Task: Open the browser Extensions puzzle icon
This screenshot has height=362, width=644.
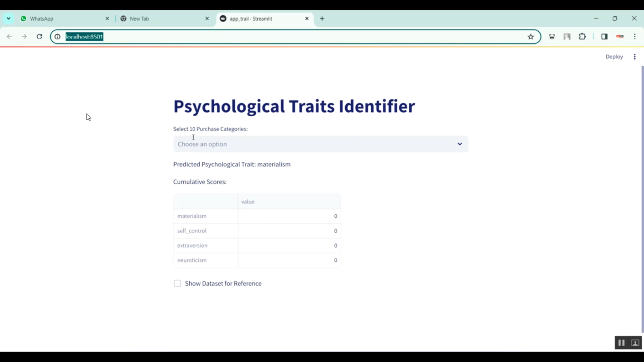Action: click(582, 37)
